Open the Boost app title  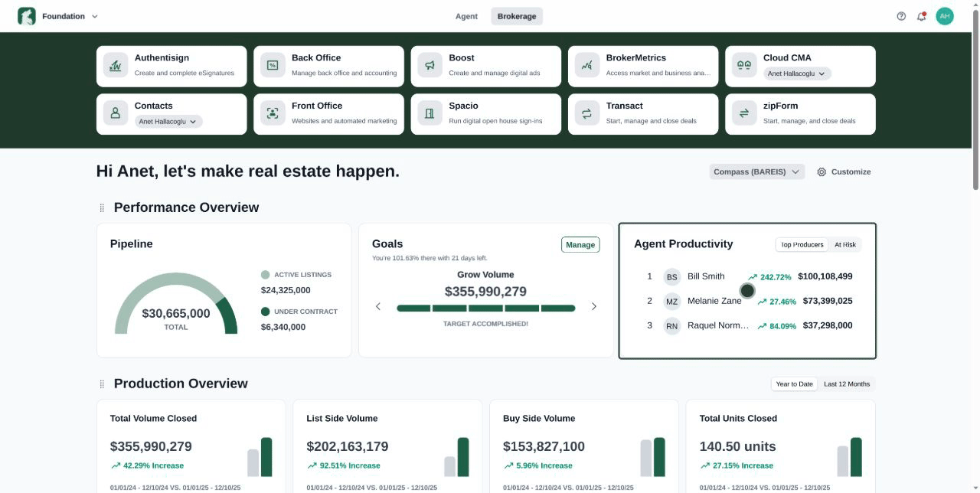pyautogui.click(x=462, y=57)
